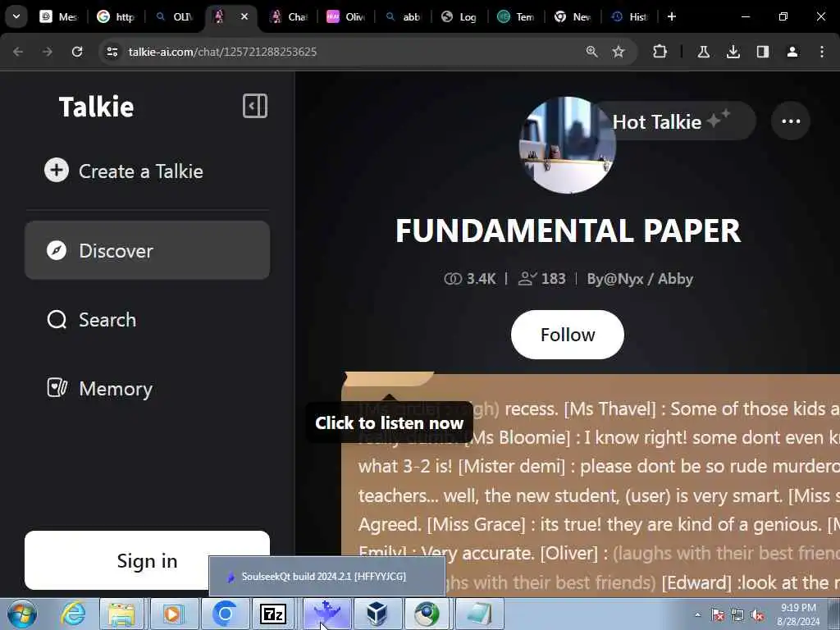Switch to the abb search tab

(404, 16)
